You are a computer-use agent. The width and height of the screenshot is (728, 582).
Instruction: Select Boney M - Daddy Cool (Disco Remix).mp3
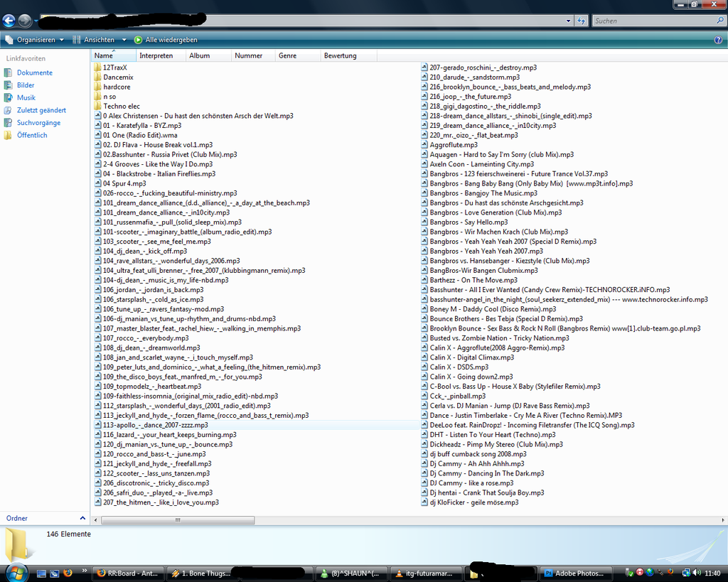click(x=493, y=309)
